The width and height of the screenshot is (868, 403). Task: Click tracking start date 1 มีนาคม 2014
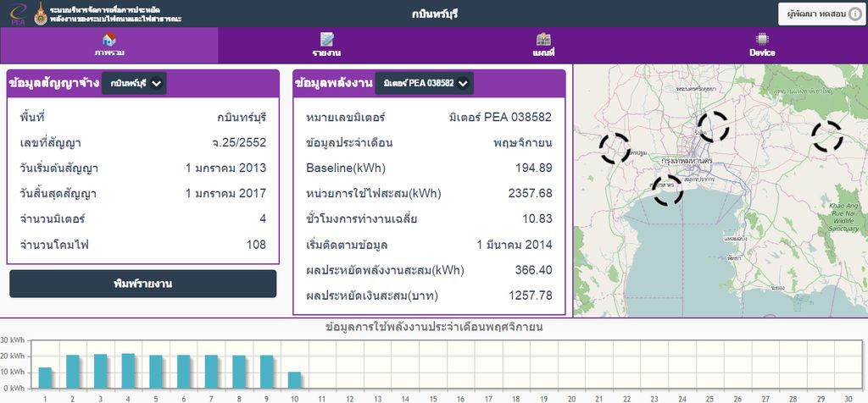tap(515, 245)
